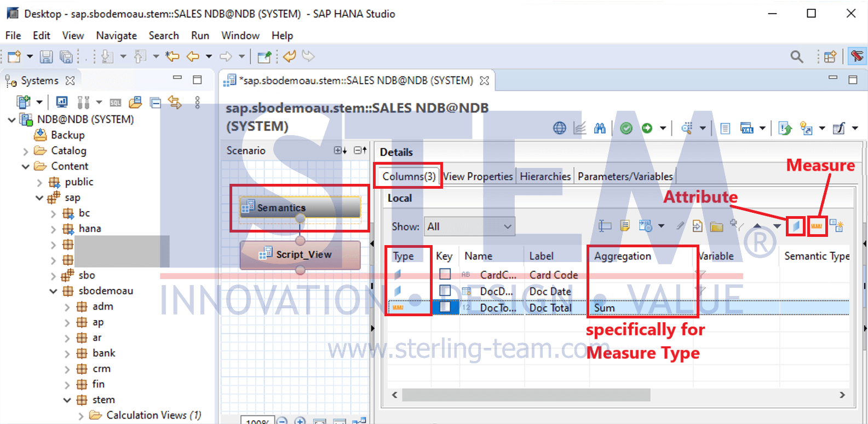
Task: Expand the Catalog folder
Action: click(x=26, y=151)
